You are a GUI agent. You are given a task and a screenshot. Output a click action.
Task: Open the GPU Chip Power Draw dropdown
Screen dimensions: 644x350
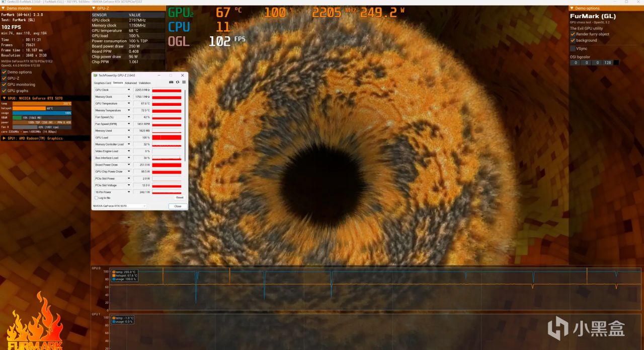(x=129, y=172)
